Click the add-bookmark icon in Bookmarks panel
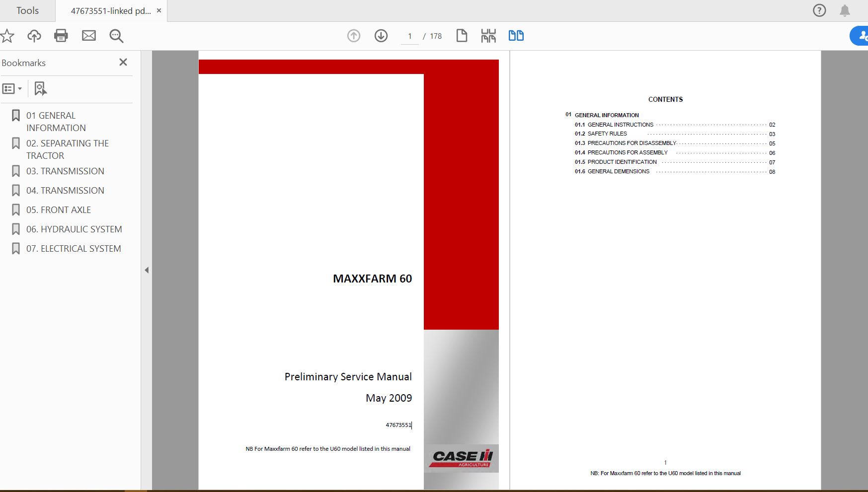This screenshot has width=868, height=492. [40, 88]
